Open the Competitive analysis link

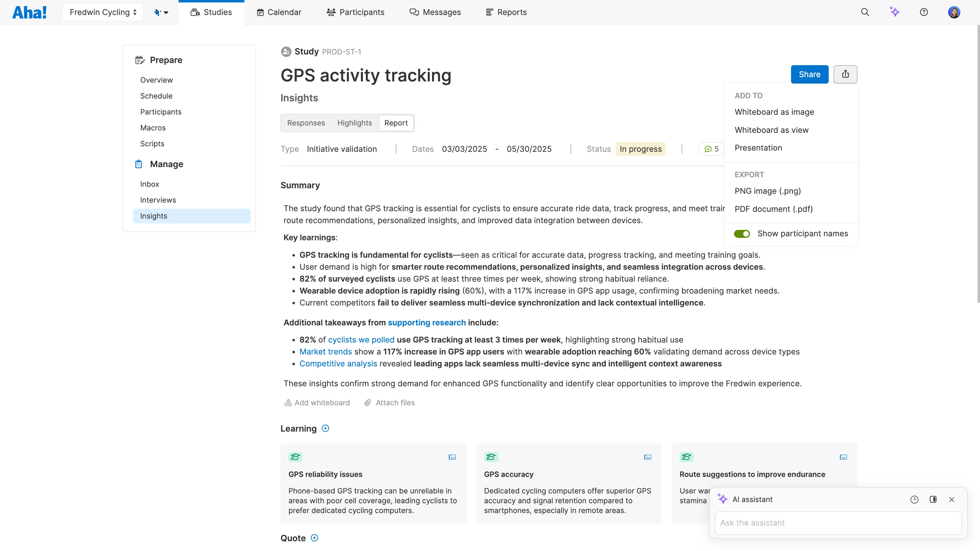[338, 364]
